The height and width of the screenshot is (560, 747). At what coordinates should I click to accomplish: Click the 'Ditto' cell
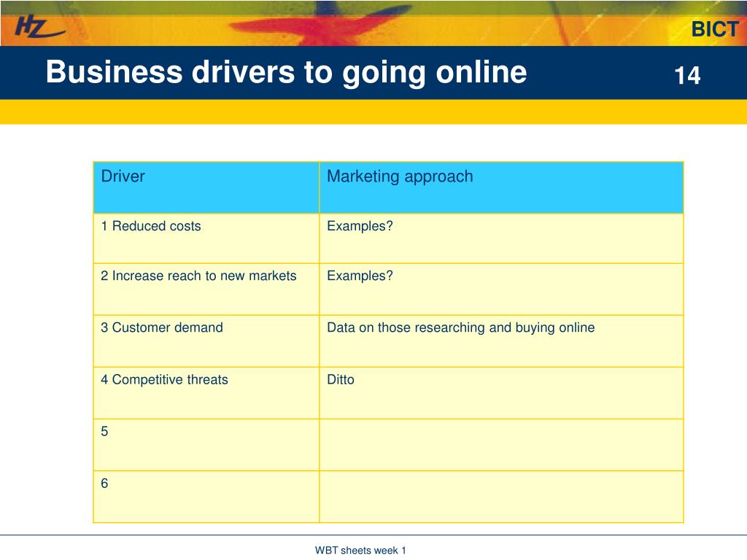501,393
